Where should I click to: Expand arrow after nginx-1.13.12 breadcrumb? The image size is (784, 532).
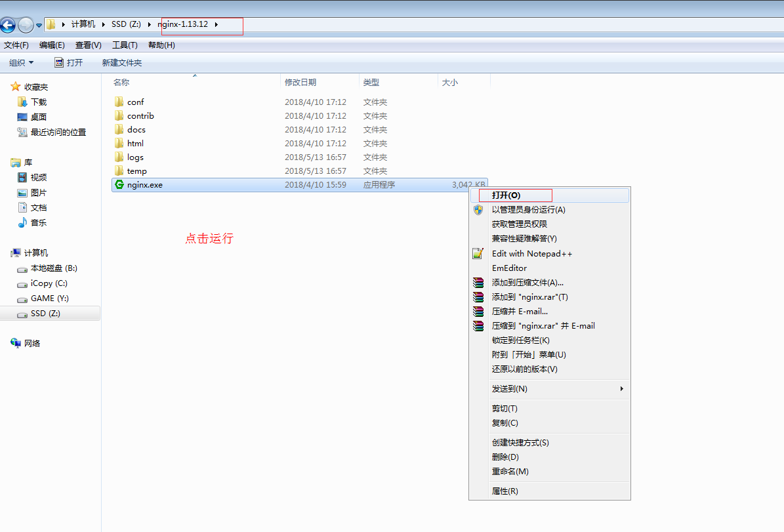[217, 24]
